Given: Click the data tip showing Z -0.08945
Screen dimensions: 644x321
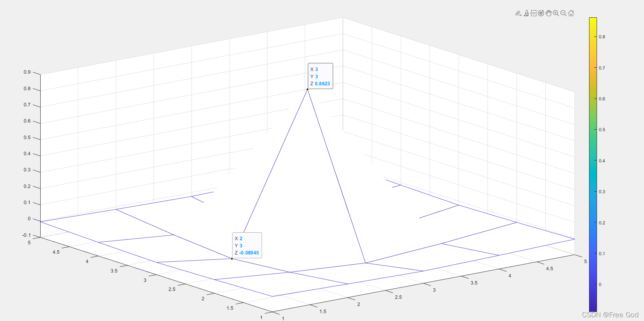Looking at the screenshot, I should tap(247, 245).
